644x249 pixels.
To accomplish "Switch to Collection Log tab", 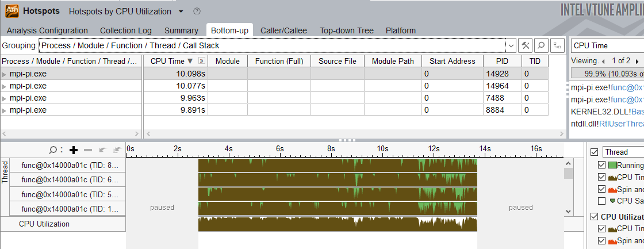I will 126,31.
